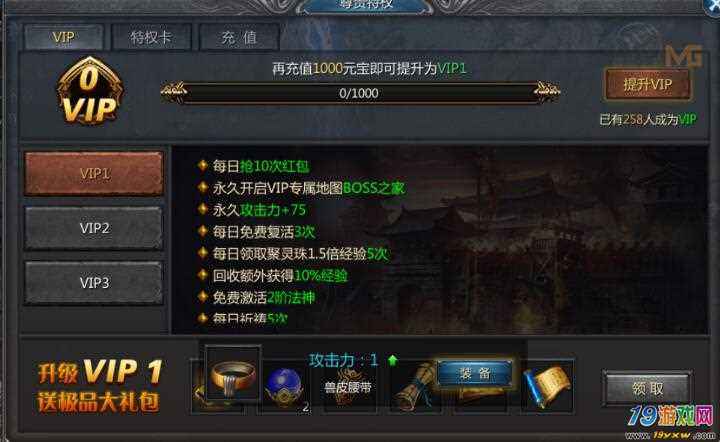Click the 领取 claim button
This screenshot has height=442, width=720.
point(648,389)
